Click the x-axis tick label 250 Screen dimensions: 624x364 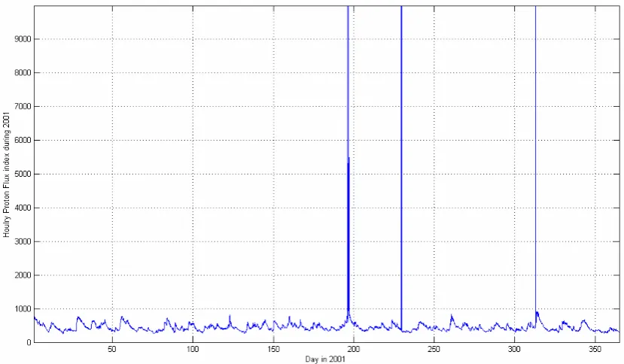434,349
